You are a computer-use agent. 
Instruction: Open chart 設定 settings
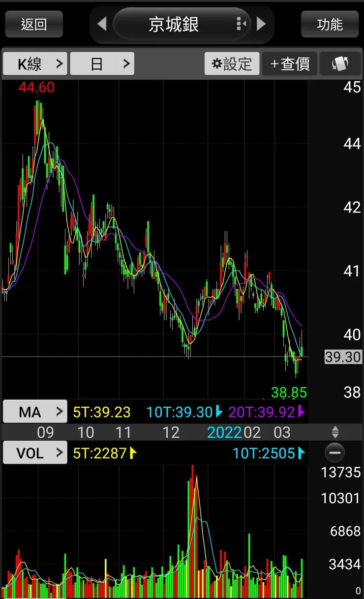point(232,63)
